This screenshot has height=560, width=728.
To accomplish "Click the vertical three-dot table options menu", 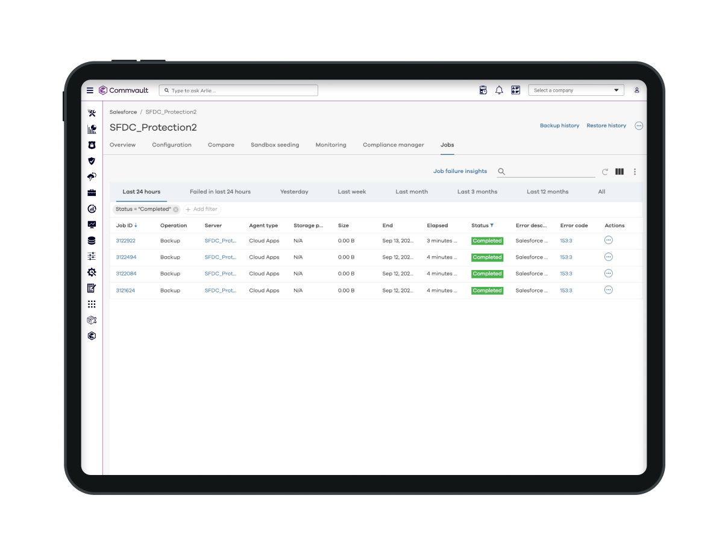I will [635, 172].
